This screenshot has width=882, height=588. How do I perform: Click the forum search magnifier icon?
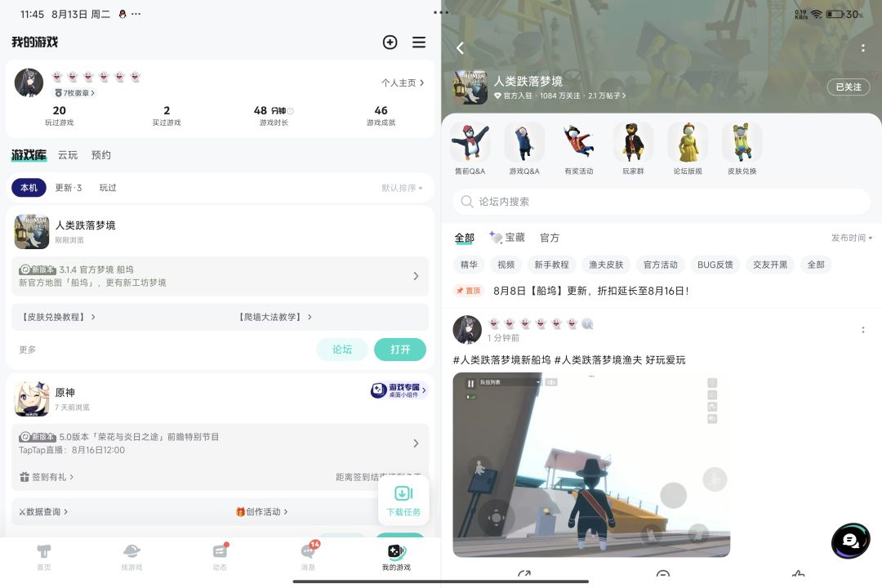pyautogui.click(x=466, y=202)
